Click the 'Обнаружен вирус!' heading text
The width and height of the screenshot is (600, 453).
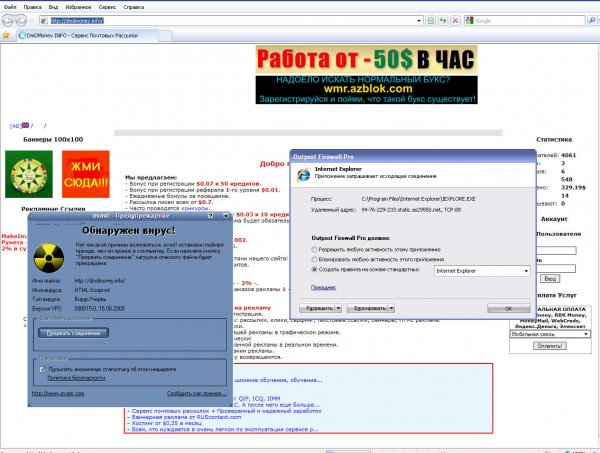(x=129, y=230)
